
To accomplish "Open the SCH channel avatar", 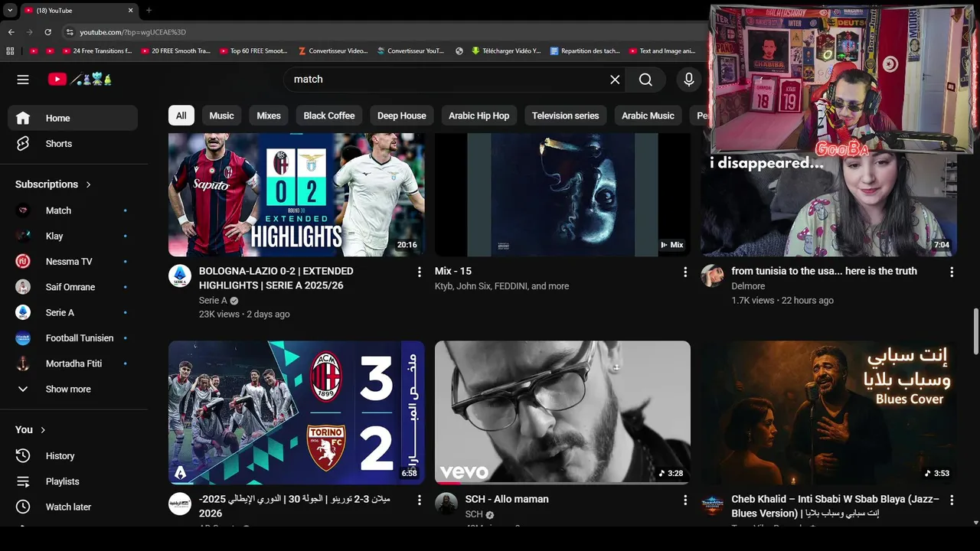I will coord(446,504).
